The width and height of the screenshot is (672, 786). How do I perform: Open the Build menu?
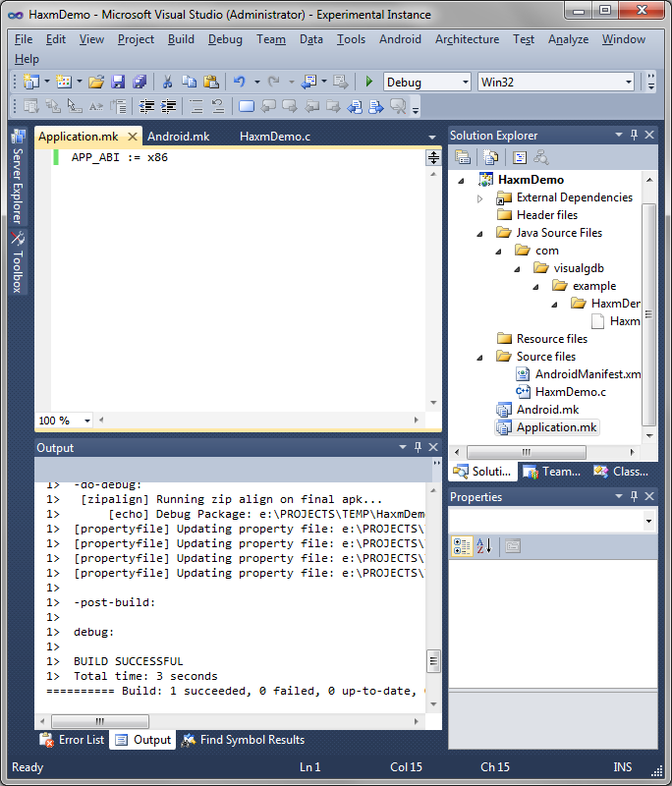(181, 39)
